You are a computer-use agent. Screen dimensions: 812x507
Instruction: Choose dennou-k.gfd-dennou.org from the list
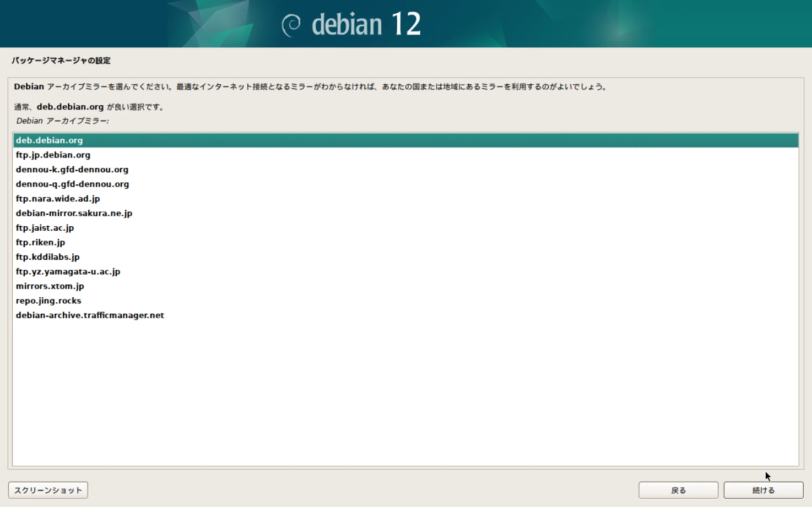pyautogui.click(x=405, y=170)
